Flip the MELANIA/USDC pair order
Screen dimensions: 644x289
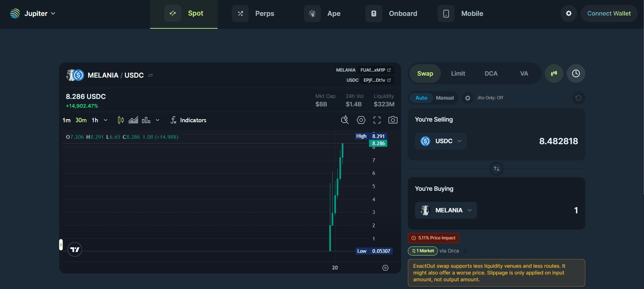[x=150, y=75]
